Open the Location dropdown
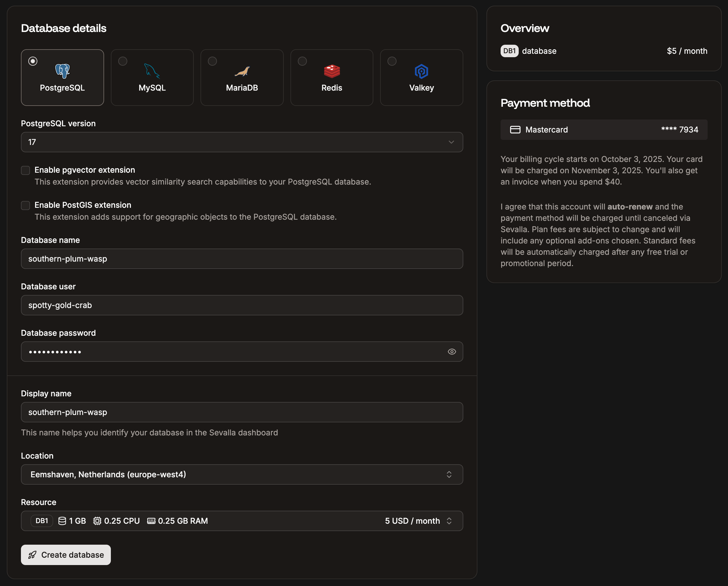The image size is (728, 586). coord(242,474)
